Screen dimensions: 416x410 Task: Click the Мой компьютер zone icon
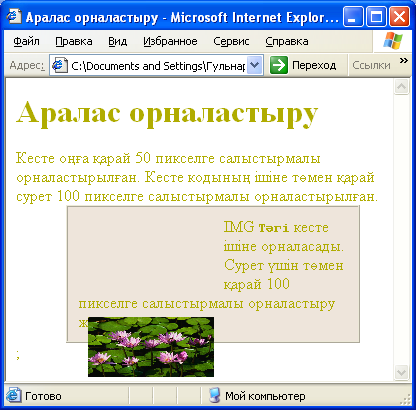click(x=215, y=395)
